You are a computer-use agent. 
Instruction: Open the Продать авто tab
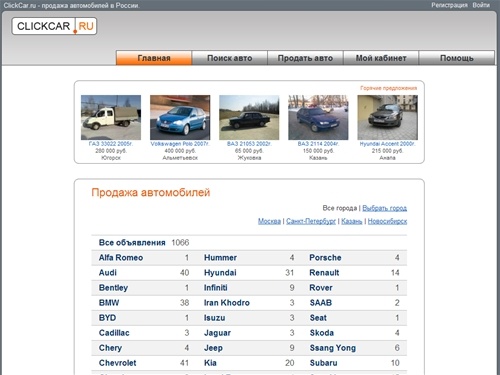click(x=305, y=58)
